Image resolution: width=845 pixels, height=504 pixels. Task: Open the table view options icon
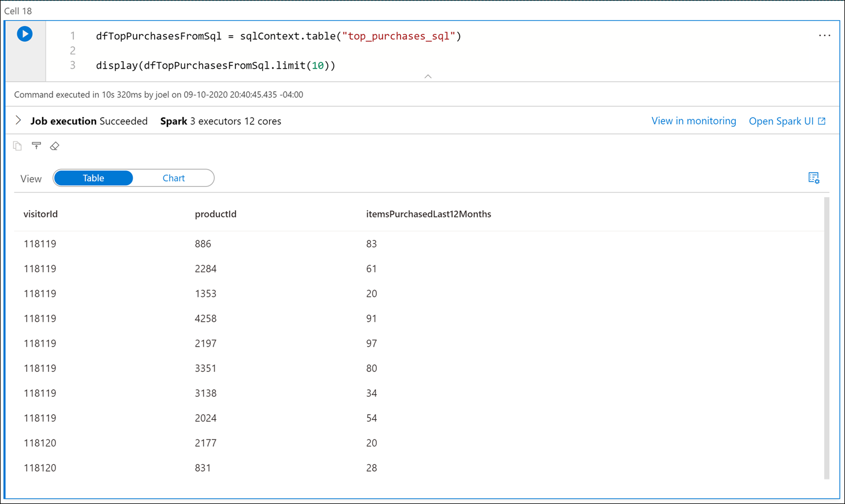814,178
